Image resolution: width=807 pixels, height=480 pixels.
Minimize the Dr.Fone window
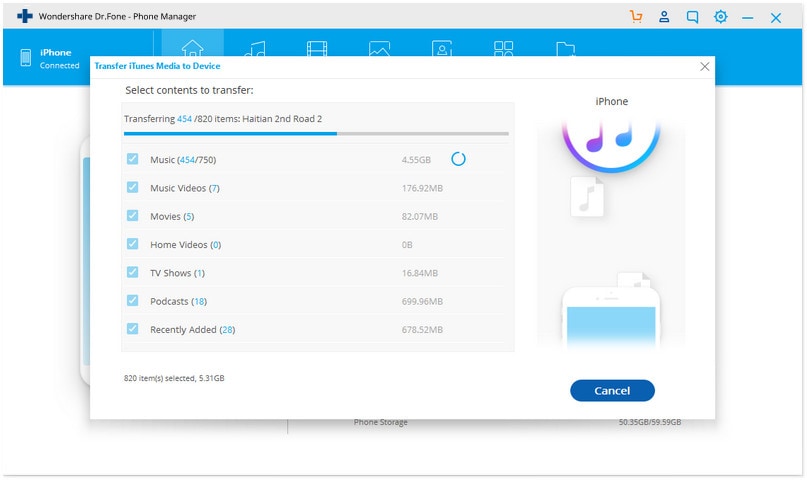pyautogui.click(x=747, y=17)
